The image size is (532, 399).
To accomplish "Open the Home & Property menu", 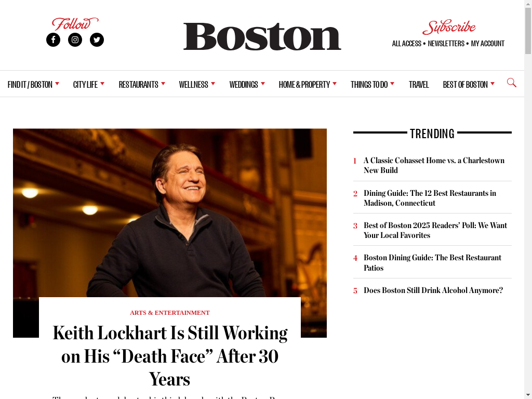I will (304, 85).
